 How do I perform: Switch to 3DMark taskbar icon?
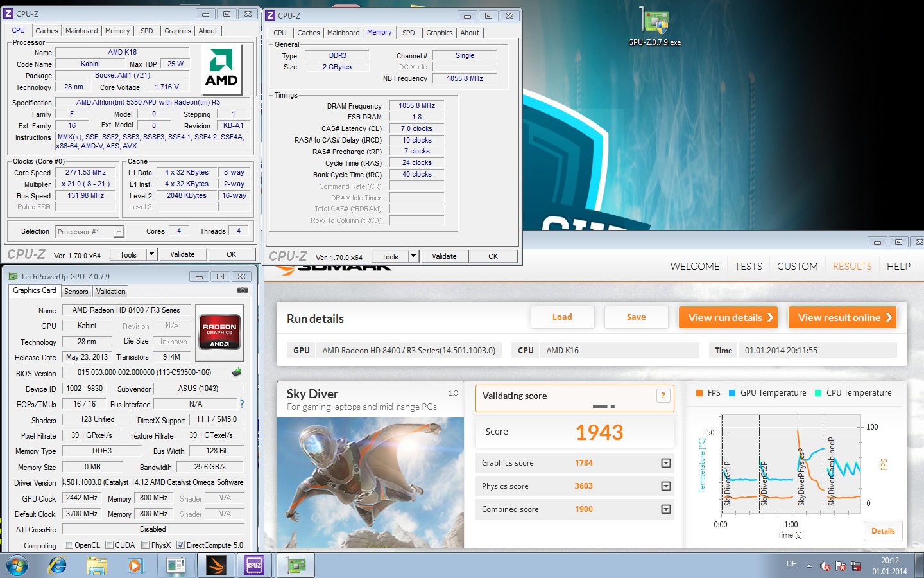click(216, 566)
